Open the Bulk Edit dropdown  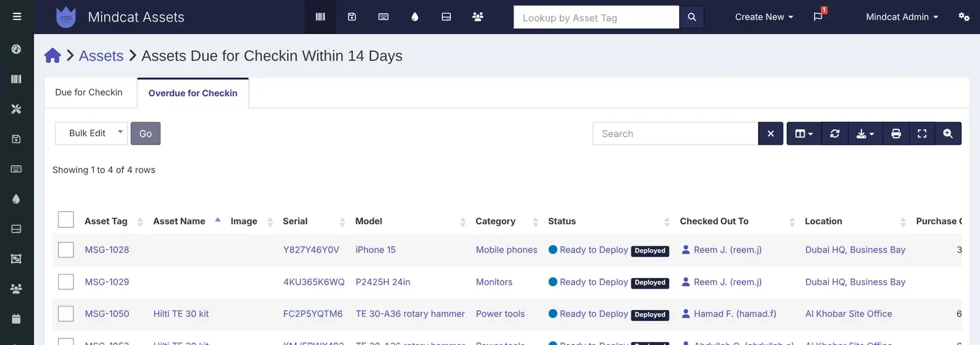pos(91,134)
